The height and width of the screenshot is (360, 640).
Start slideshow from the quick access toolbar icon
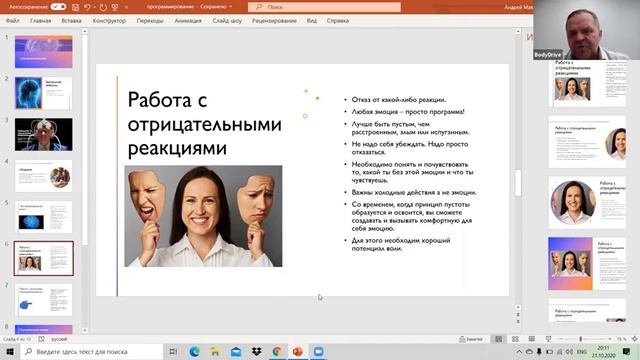[x=115, y=7]
